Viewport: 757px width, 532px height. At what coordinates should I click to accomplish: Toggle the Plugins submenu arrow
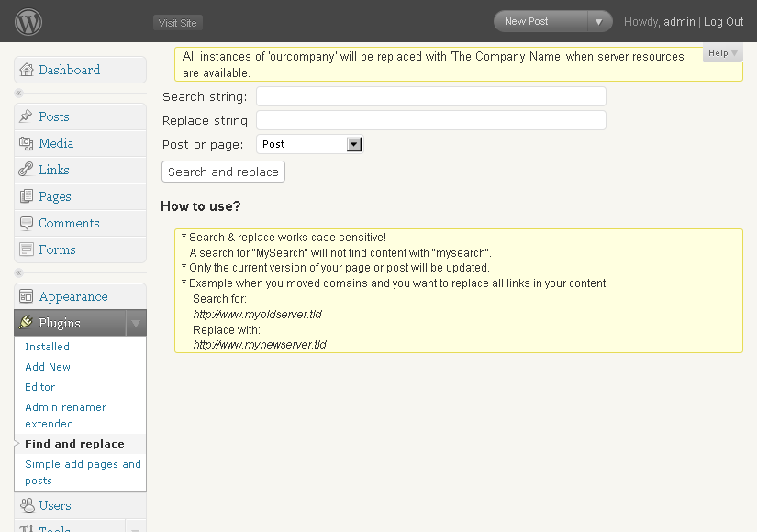(136, 323)
